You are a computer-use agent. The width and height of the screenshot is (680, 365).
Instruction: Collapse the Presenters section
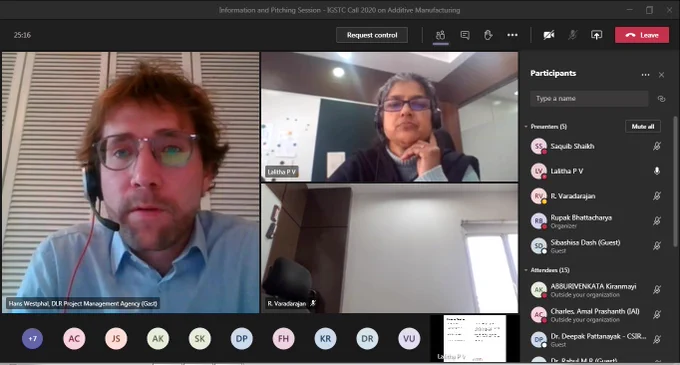pyautogui.click(x=526, y=127)
